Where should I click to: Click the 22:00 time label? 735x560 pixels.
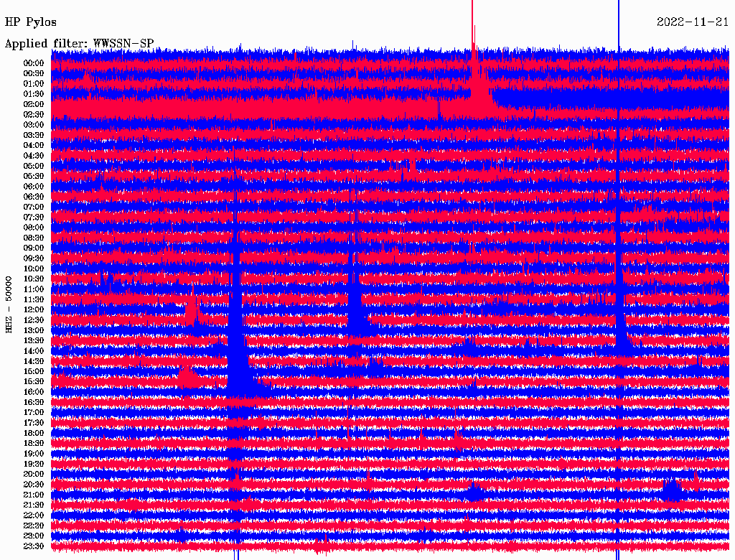(34, 515)
